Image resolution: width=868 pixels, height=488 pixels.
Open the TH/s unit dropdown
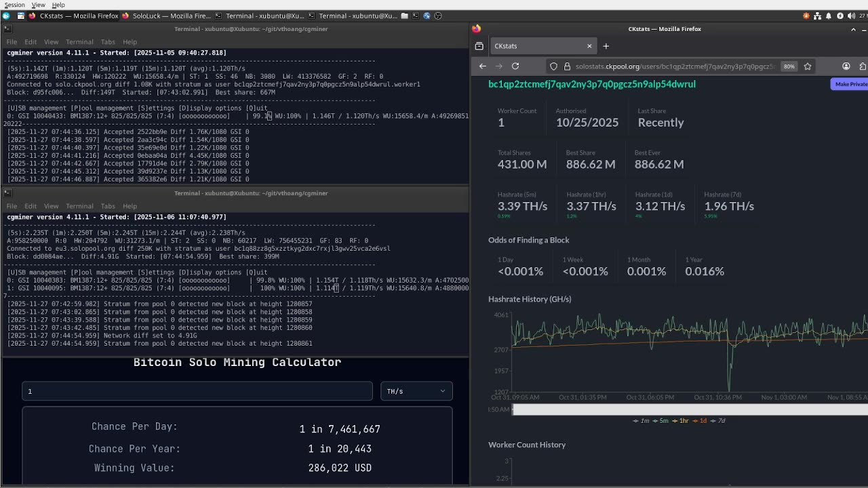416,391
